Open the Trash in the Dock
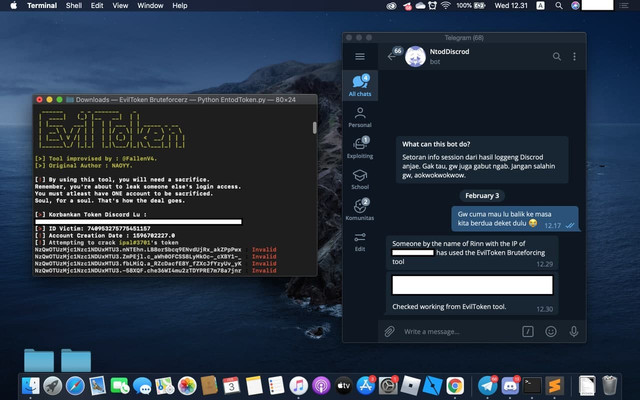This screenshot has height=400, width=640. tap(609, 386)
